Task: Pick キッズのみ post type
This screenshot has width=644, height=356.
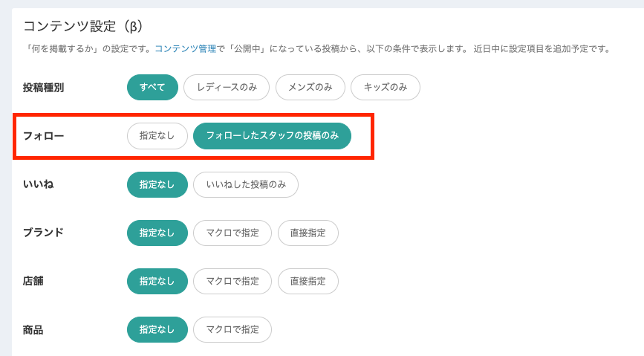Action: [x=385, y=87]
